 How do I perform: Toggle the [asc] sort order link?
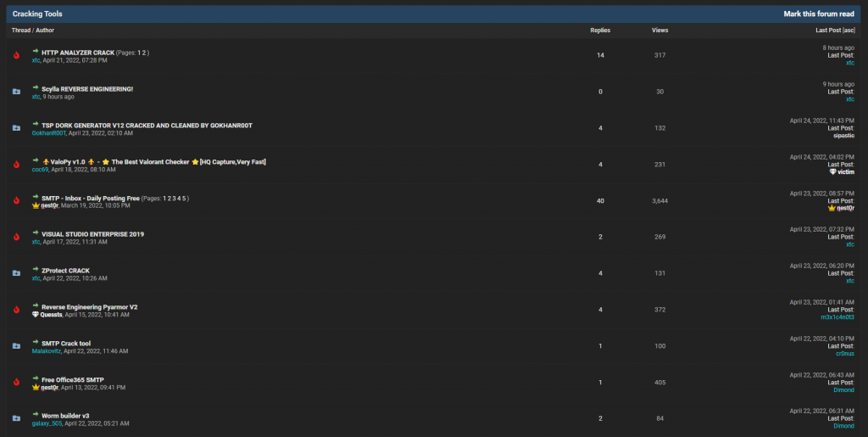[x=849, y=31]
